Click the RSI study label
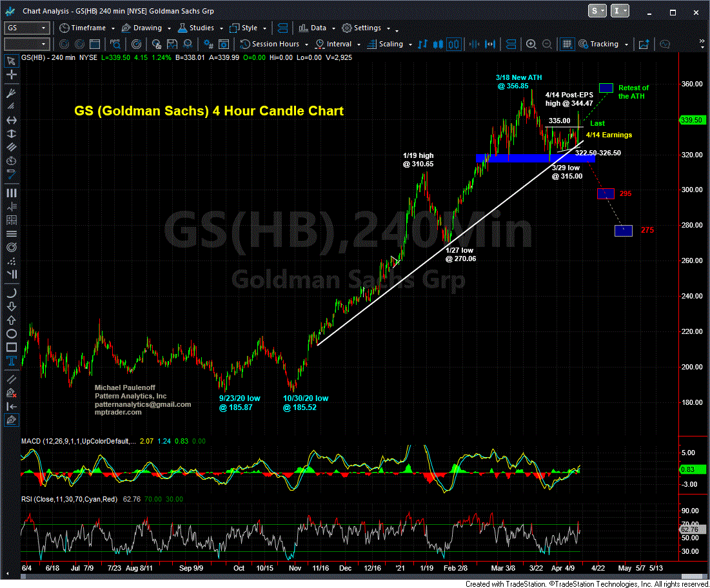 pos(69,499)
